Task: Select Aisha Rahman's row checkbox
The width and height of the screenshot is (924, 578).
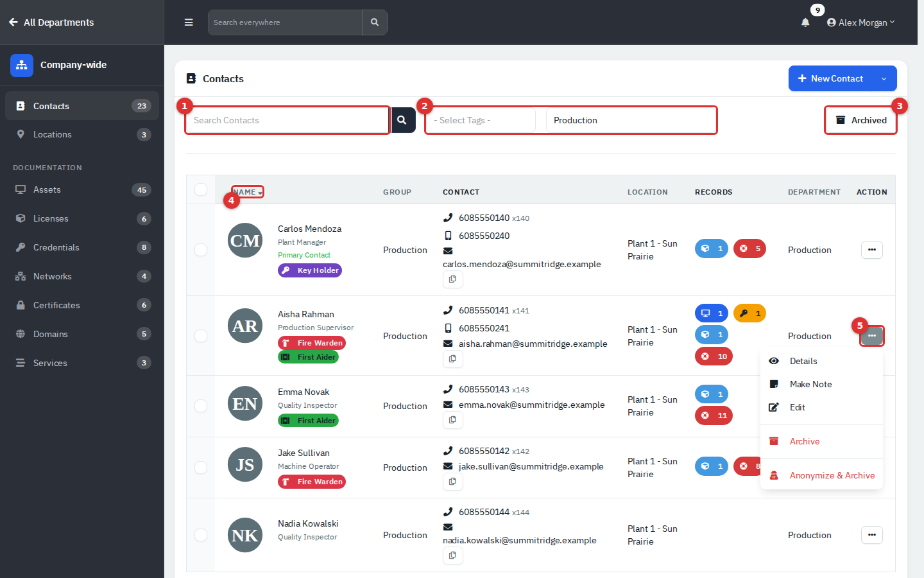Action: pyautogui.click(x=201, y=336)
